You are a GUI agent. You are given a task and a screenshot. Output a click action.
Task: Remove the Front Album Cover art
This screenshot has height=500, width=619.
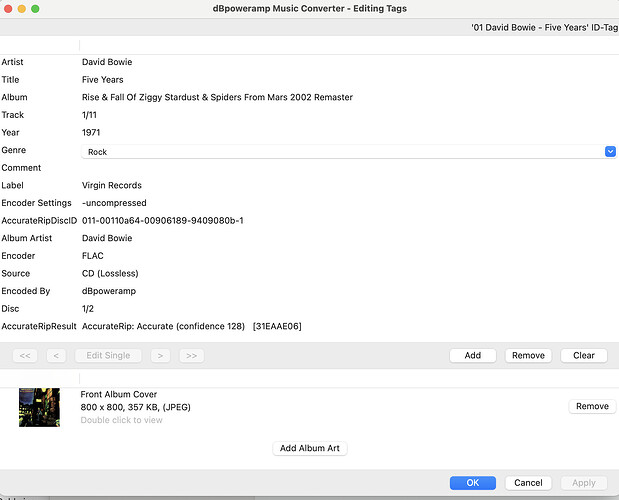pyautogui.click(x=592, y=406)
